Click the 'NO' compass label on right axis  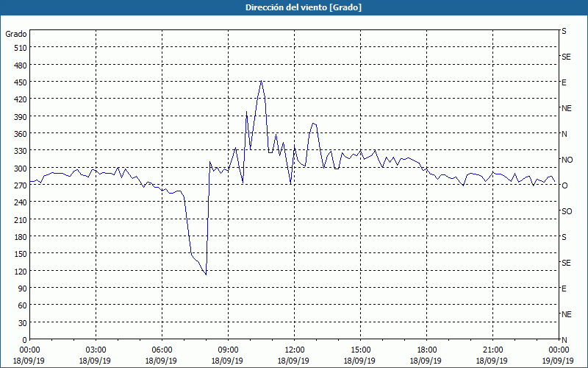(x=567, y=160)
